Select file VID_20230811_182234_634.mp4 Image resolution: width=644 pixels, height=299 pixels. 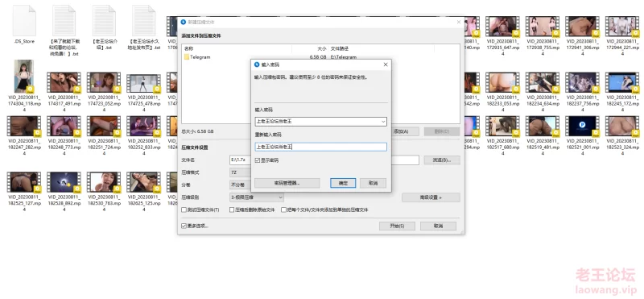[543, 82]
